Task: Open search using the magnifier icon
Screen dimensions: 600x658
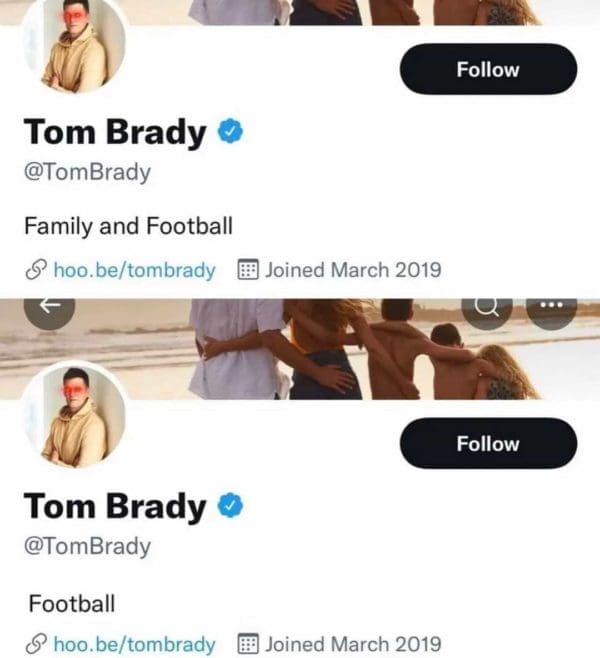Action: coord(487,307)
